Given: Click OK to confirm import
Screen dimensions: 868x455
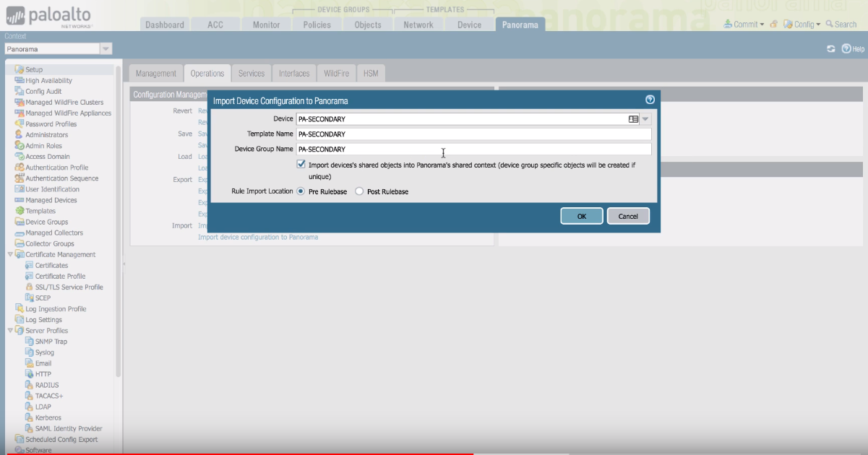Looking at the screenshot, I should point(582,216).
